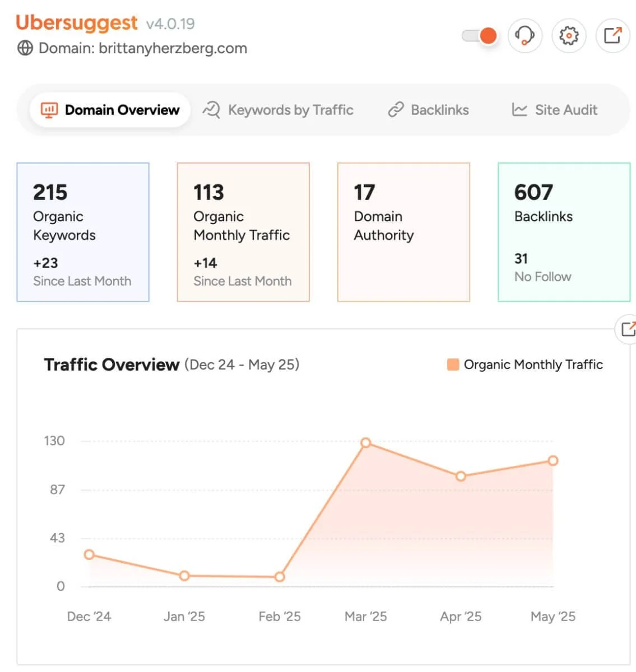Select the Domain Overview tab
The width and height of the screenshot is (636, 672).
pyautogui.click(x=110, y=110)
